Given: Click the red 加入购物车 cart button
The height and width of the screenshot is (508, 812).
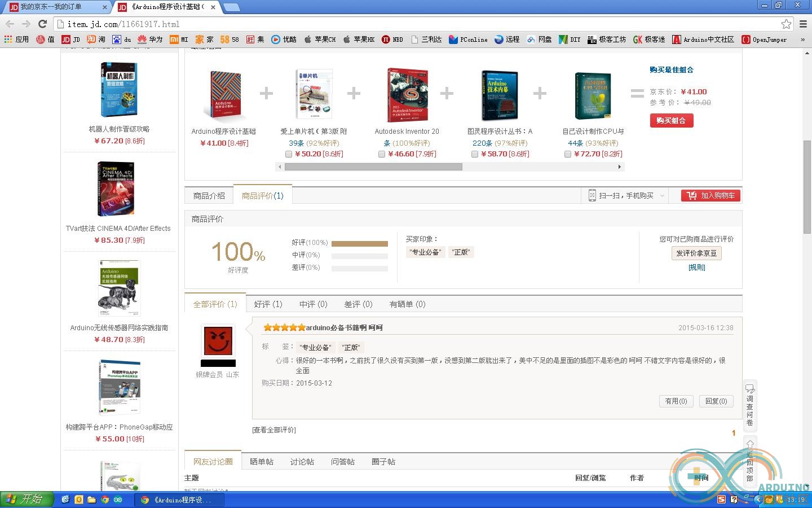Looking at the screenshot, I should (x=710, y=195).
